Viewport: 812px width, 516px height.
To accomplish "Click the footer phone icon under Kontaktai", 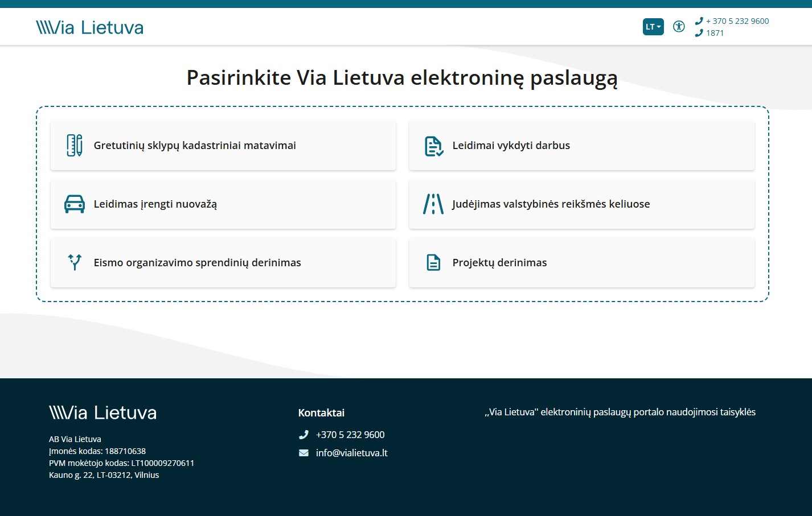I will tap(304, 435).
